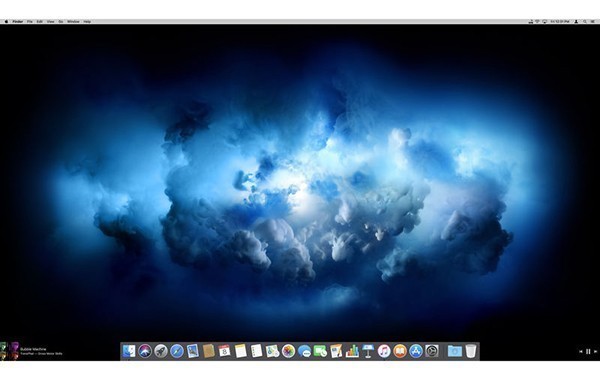The width and height of the screenshot is (600, 380).
Task: Open the iBooks app in Dock
Action: click(400, 351)
